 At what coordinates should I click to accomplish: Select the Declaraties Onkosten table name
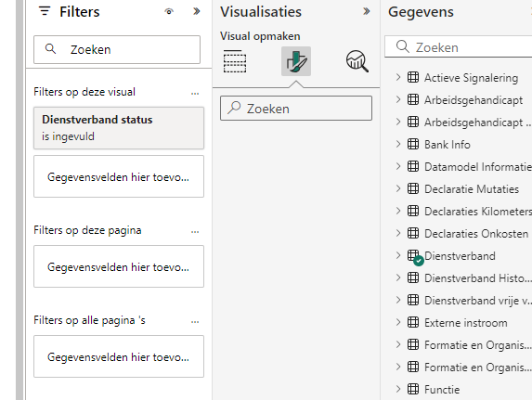tap(476, 234)
